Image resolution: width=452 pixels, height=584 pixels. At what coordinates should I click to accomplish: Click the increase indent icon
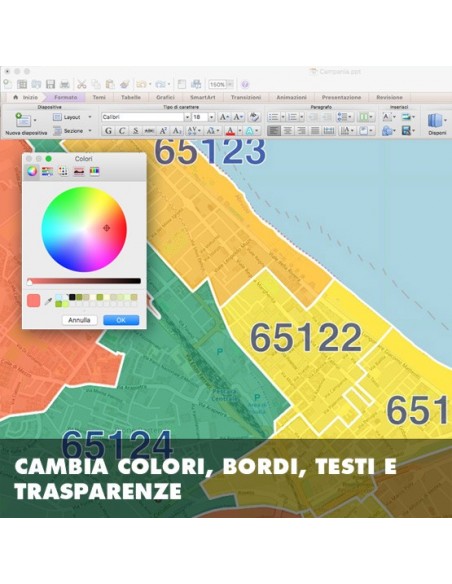(327, 117)
